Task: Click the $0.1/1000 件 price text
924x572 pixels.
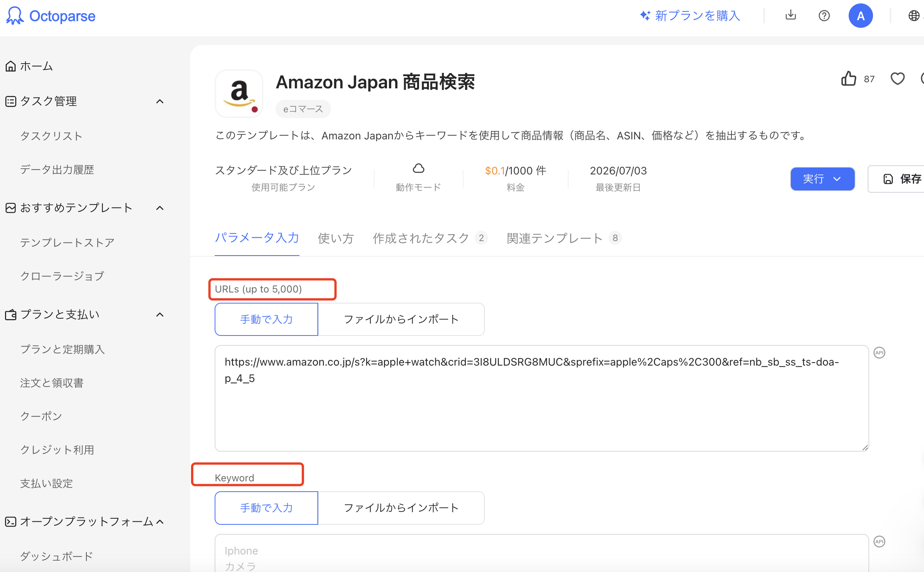Action: tap(515, 171)
